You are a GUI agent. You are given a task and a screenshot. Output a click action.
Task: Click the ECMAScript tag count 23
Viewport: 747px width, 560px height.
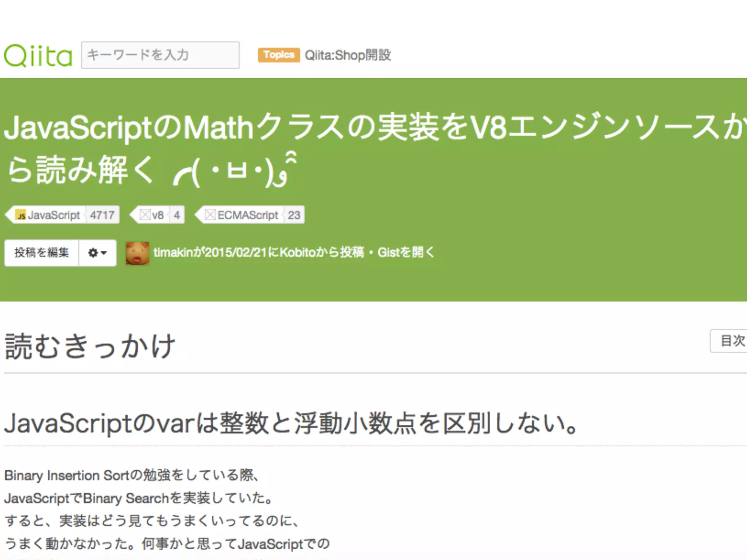pos(294,215)
